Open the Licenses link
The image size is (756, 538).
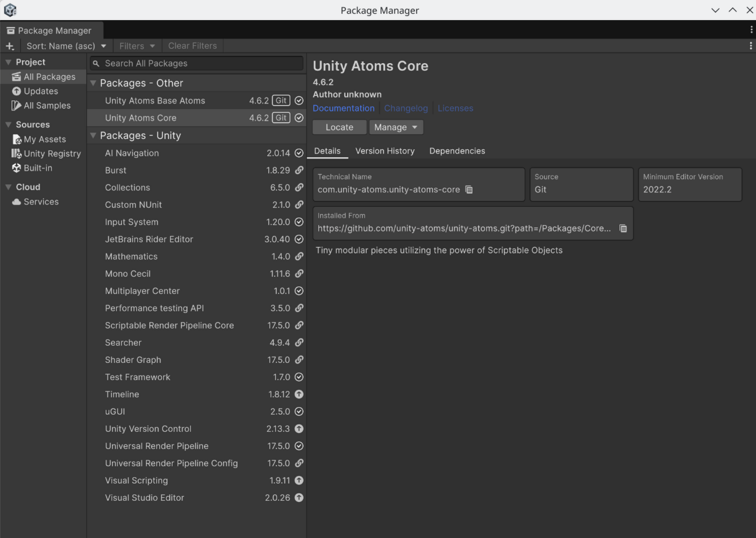tap(456, 108)
